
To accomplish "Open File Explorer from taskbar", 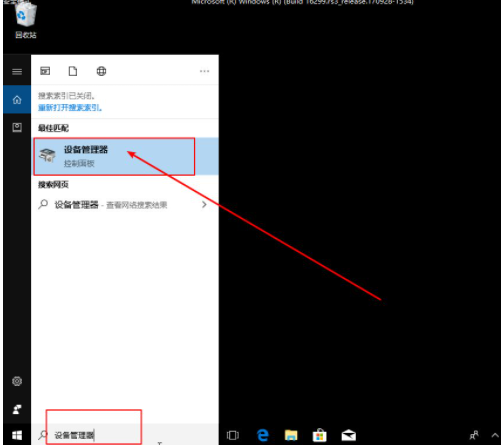I will click(x=291, y=435).
